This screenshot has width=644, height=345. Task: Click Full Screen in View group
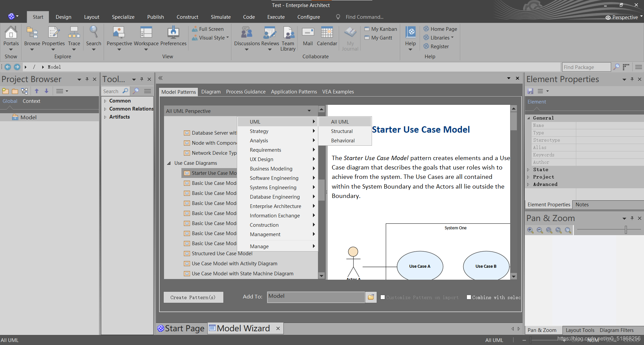(x=208, y=29)
